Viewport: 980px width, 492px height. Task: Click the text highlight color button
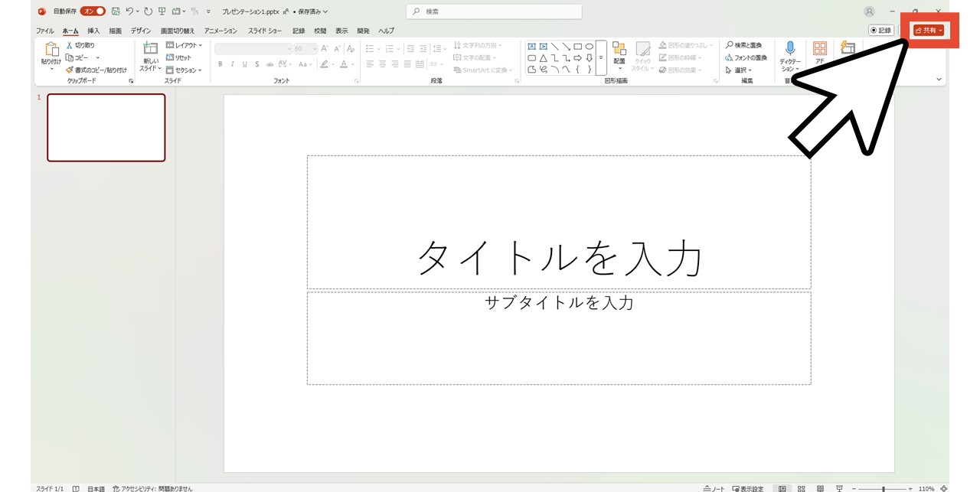tap(325, 64)
